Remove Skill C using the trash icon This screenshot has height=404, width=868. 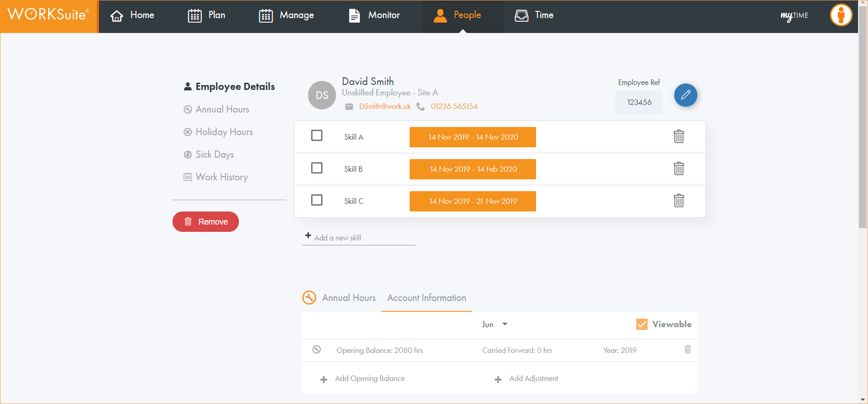[x=678, y=201]
